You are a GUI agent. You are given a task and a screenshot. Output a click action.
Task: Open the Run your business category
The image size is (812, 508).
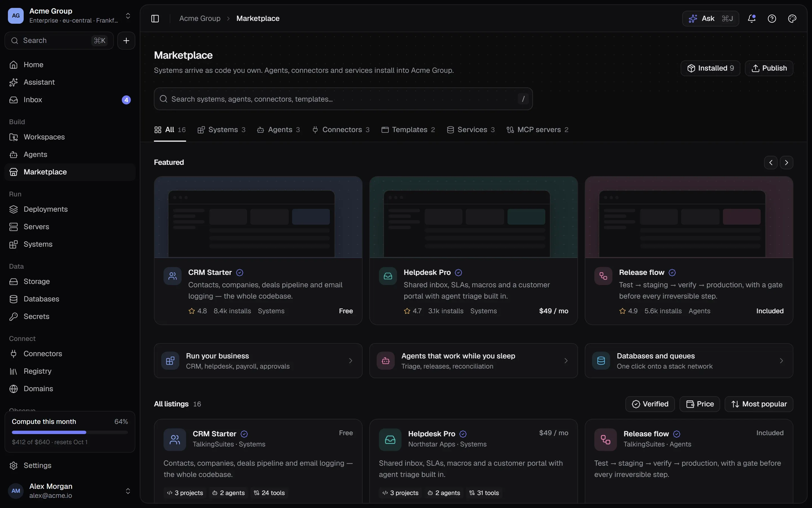pyautogui.click(x=258, y=360)
